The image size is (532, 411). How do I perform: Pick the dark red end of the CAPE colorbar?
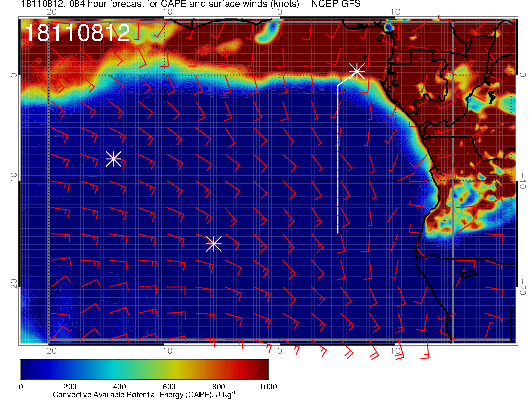(x=262, y=369)
